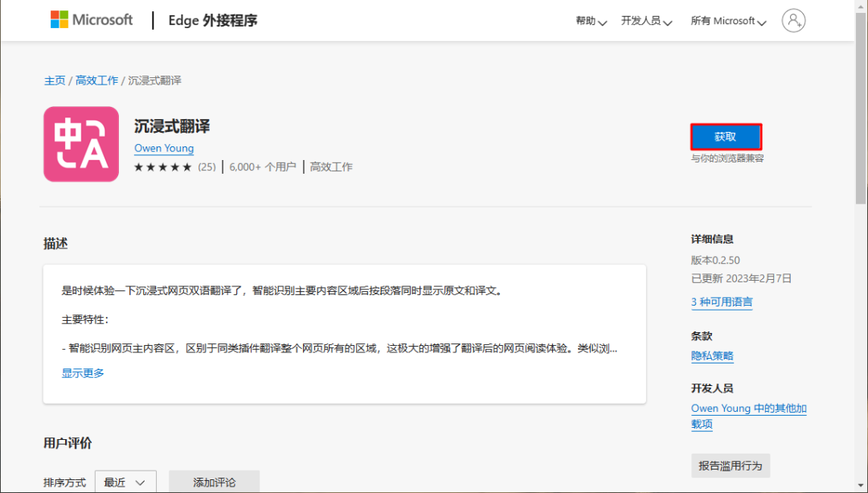Click the 与你的浏览器兼容 text
The image size is (868, 493).
pyautogui.click(x=727, y=158)
